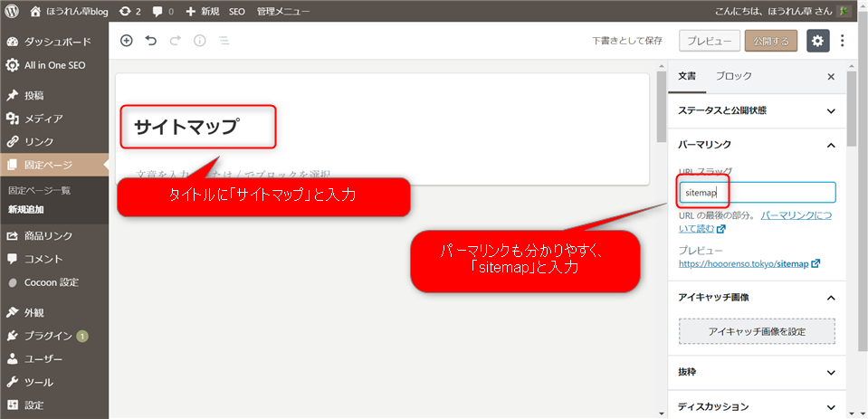Undo the last editor change
This screenshot has width=868, height=419.
click(x=151, y=41)
